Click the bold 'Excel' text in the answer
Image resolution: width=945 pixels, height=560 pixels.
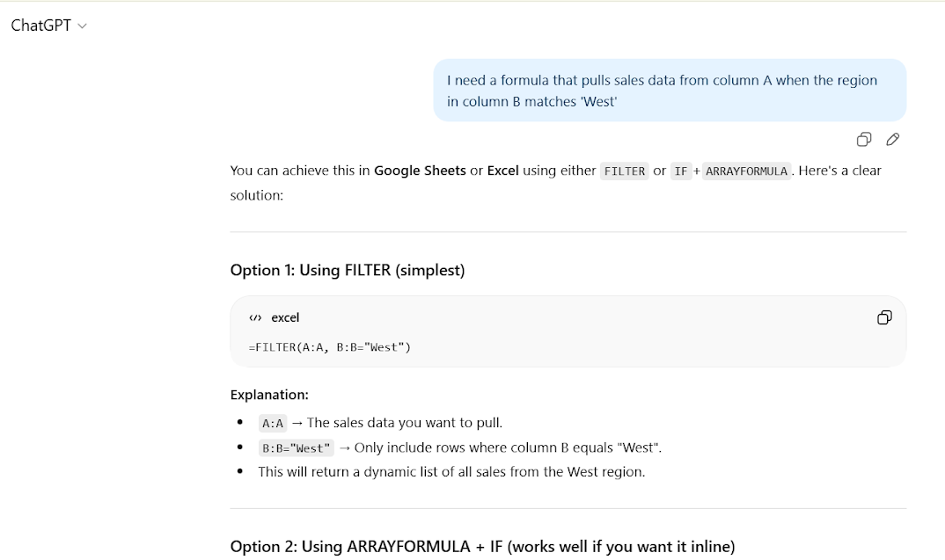point(502,171)
